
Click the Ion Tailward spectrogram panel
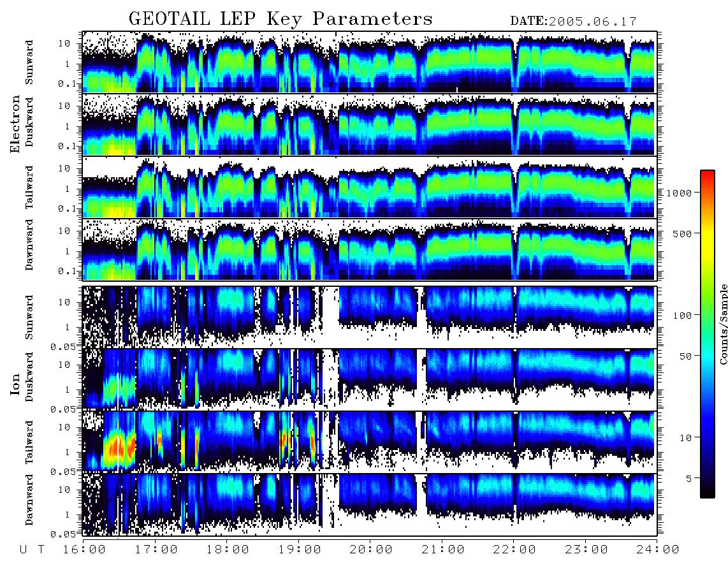pos(370,442)
